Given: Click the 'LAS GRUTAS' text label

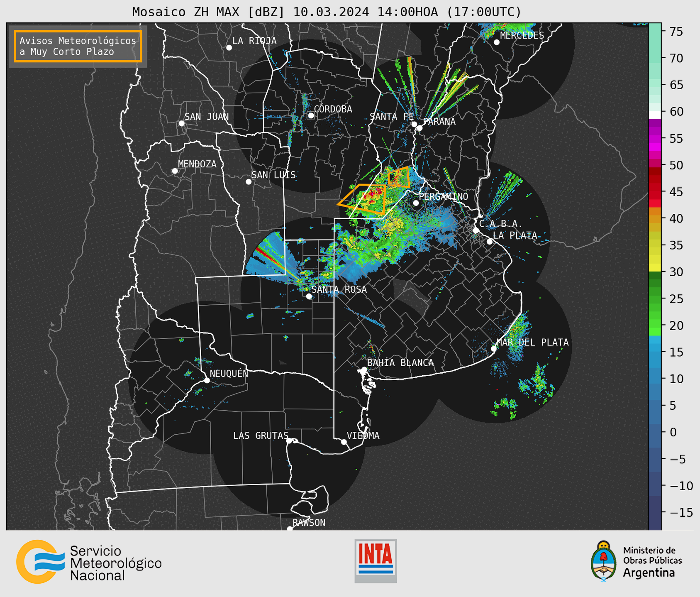Looking at the screenshot, I should [x=261, y=436].
